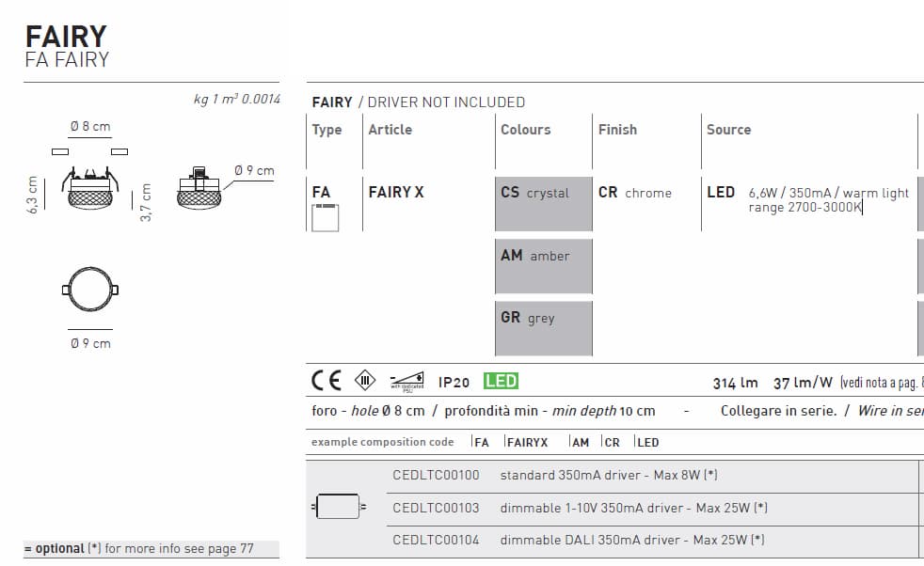The width and height of the screenshot is (924, 566).
Task: Choose the AM amber colour swatch
Action: (543, 265)
